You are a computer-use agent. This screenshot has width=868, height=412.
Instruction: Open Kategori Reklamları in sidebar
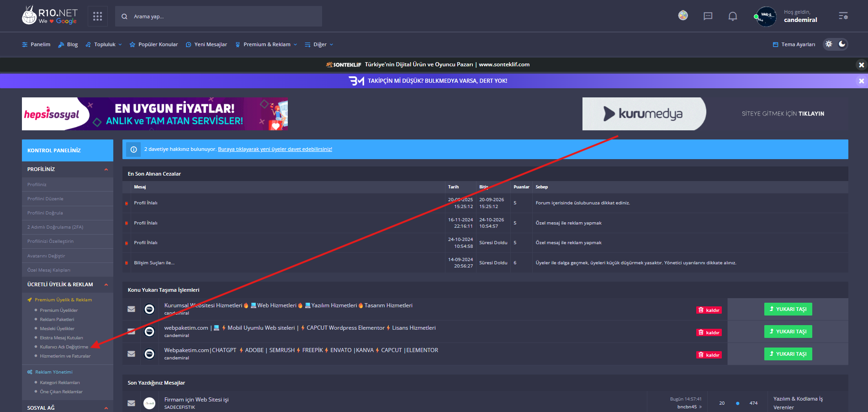pyautogui.click(x=60, y=383)
